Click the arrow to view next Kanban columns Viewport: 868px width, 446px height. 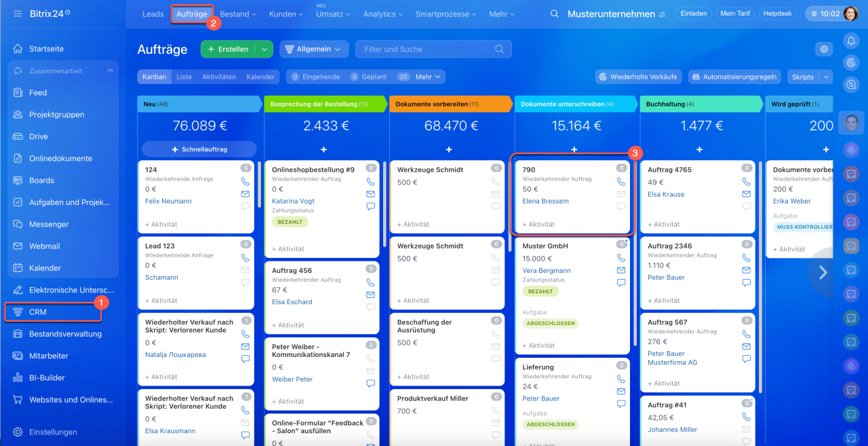[x=823, y=272]
